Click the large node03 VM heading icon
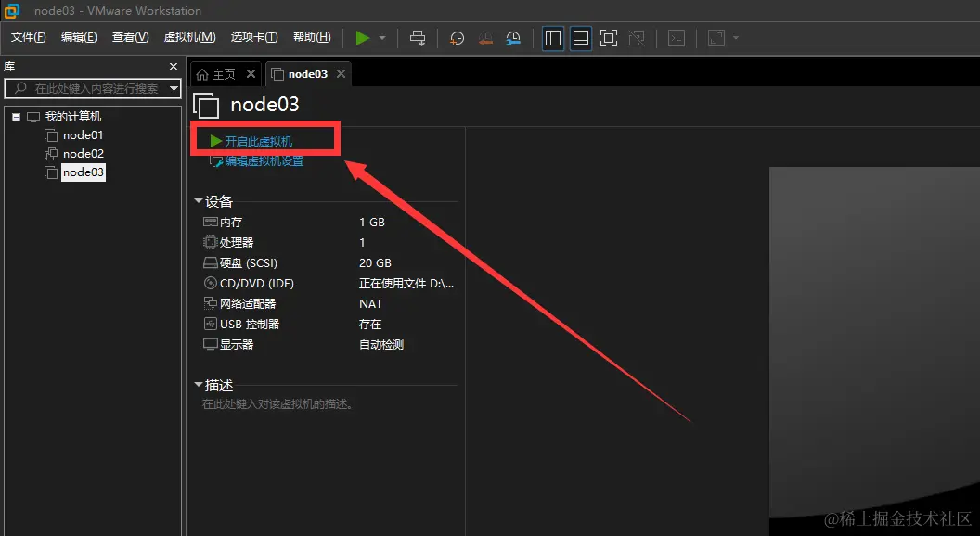The width and height of the screenshot is (980, 536). 206,106
